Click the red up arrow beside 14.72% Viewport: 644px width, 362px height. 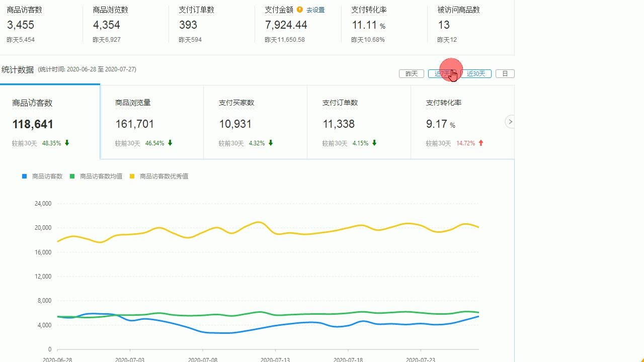[x=481, y=143]
